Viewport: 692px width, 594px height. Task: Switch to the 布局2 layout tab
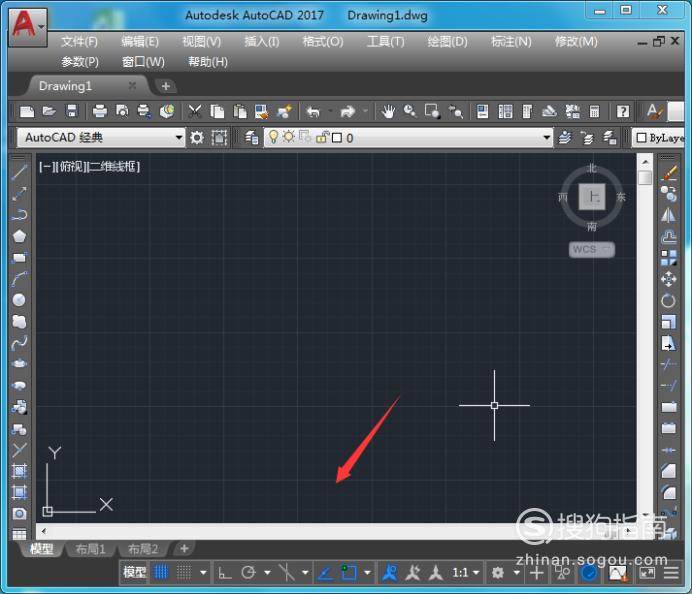[143, 549]
